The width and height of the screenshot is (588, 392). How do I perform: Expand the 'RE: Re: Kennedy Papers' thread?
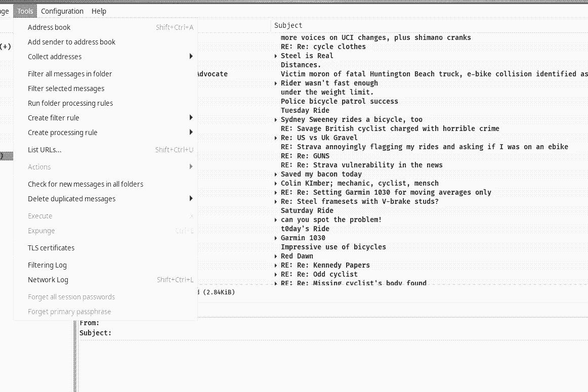tap(276, 266)
